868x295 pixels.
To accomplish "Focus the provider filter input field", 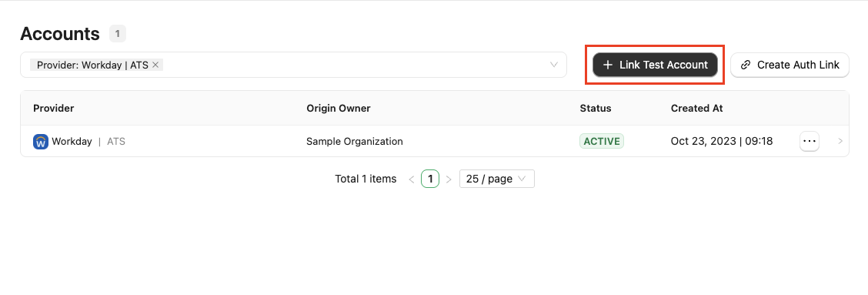I will click(x=293, y=65).
